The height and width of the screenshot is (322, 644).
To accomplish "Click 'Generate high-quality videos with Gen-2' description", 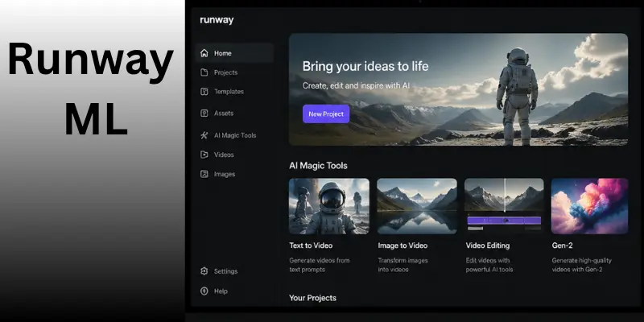I will point(581,265).
